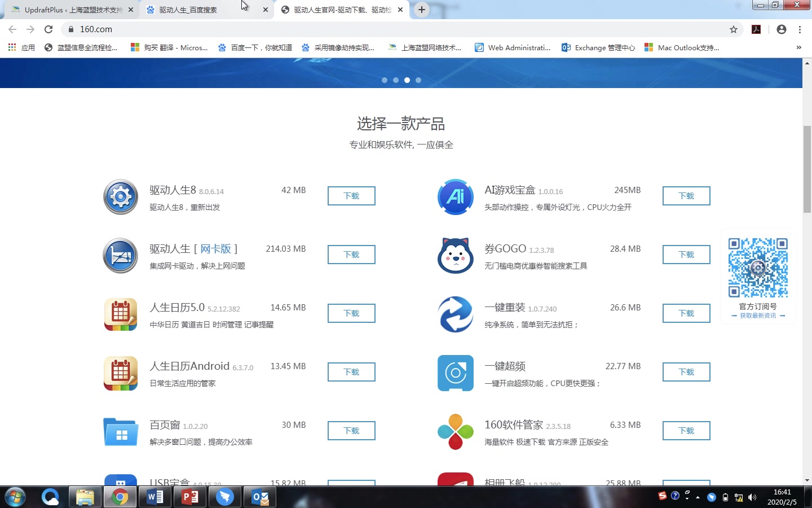Bookmark this page with the star icon

(x=734, y=29)
